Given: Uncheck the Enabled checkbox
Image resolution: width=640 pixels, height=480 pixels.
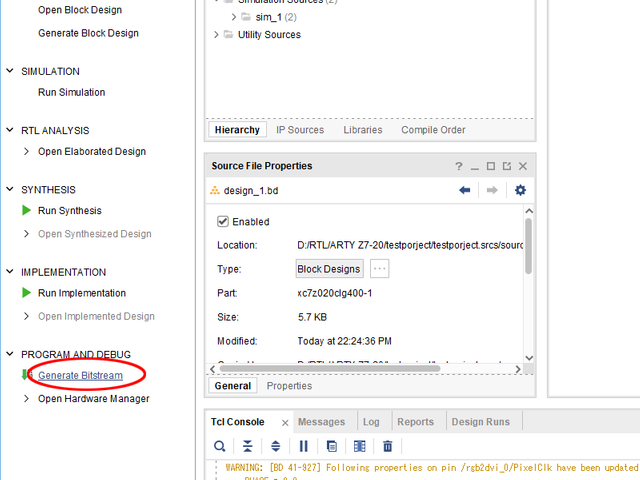Looking at the screenshot, I should [223, 222].
